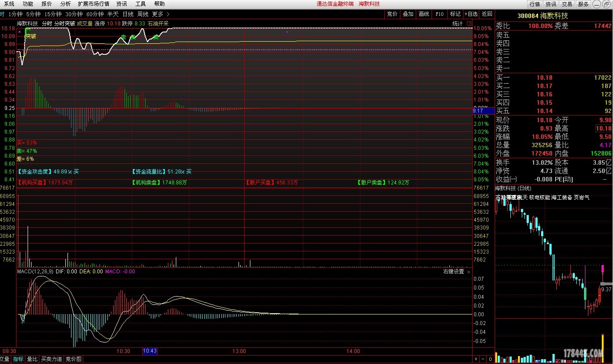Screen dimensions: 613x364
Task: Open the 分析 menu
Action: coord(65,4)
